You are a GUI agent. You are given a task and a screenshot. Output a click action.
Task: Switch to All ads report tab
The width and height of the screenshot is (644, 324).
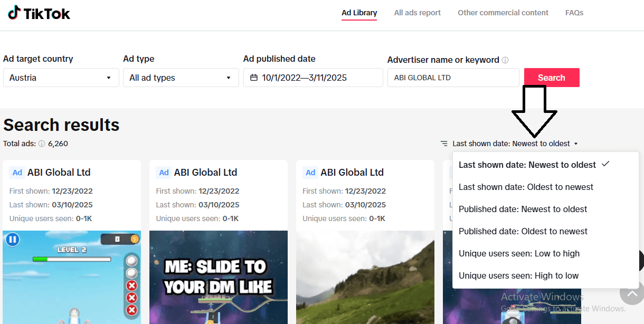pos(417,13)
